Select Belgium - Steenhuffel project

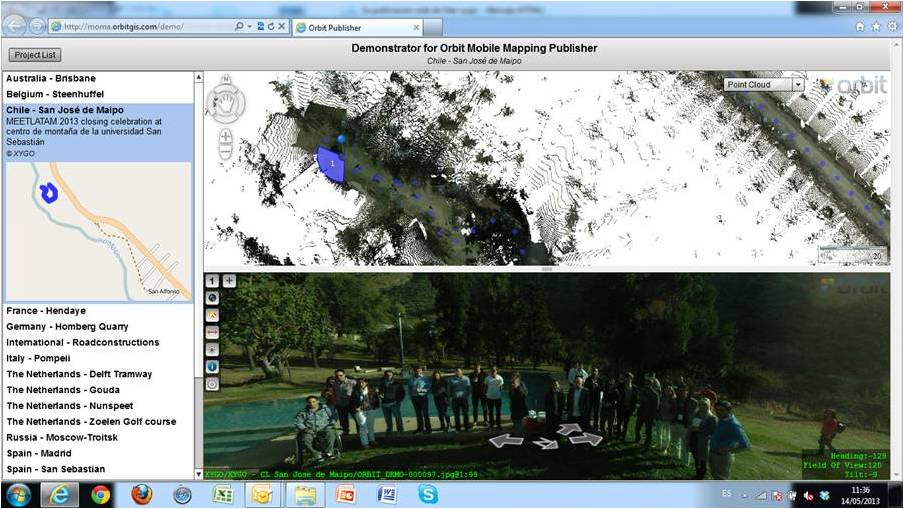click(55, 94)
